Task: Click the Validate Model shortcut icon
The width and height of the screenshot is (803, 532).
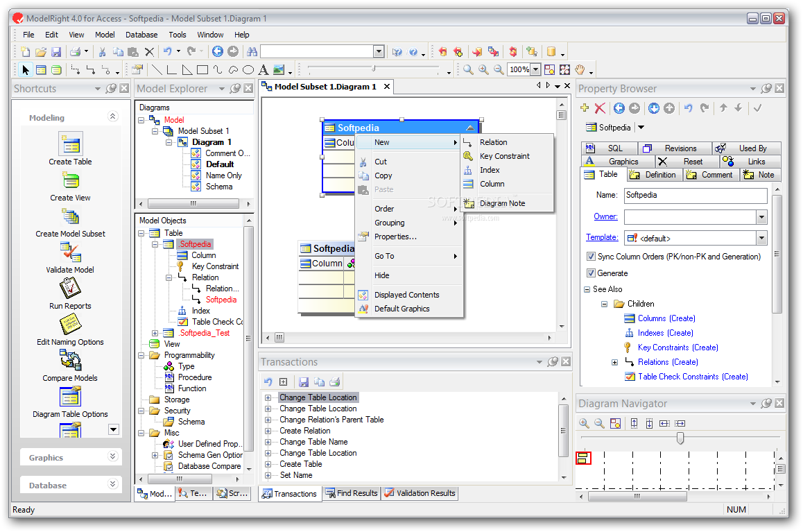Action: tap(70, 252)
